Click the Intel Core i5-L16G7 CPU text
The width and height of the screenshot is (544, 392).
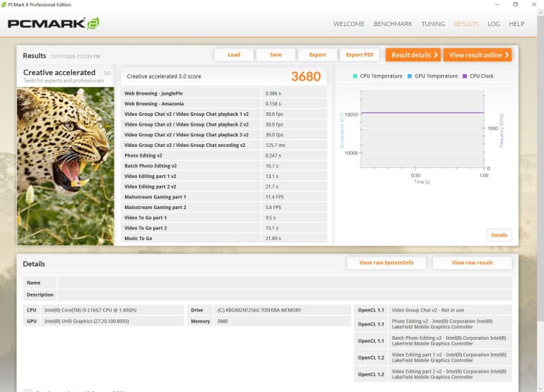point(90,310)
